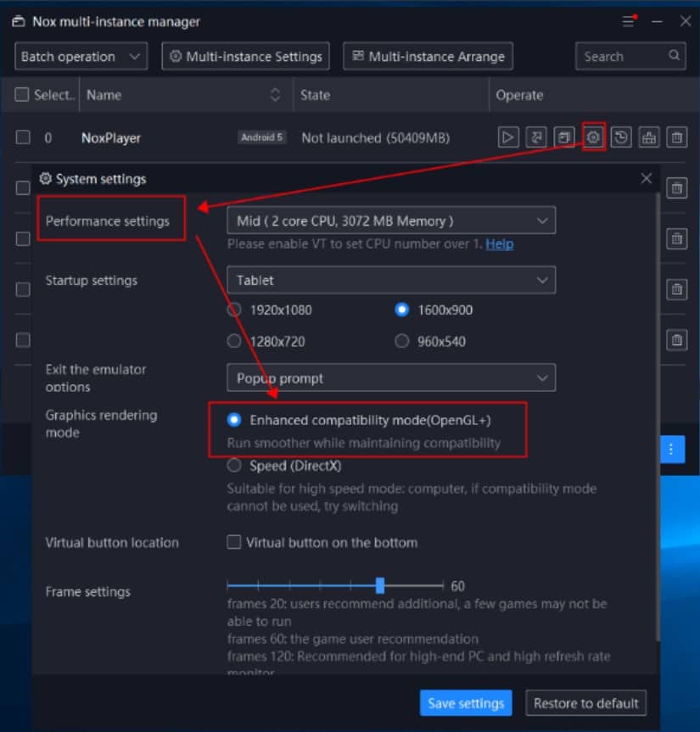This screenshot has height=732, width=700.
Task: Click the Not launched (50409MB) state text
Action: pyautogui.click(x=376, y=137)
